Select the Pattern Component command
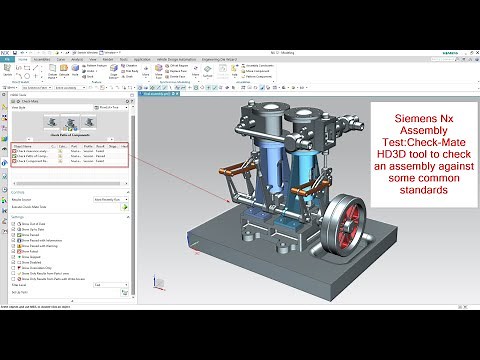 256,76
